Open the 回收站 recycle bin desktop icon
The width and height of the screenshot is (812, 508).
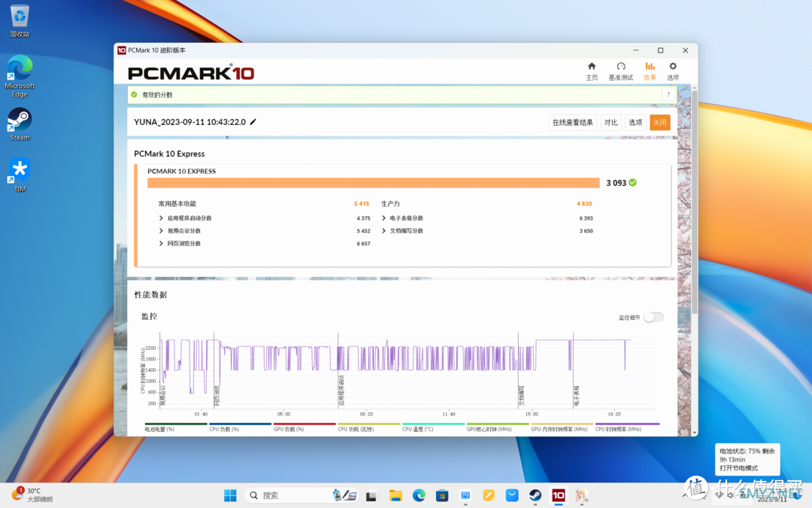20,21
